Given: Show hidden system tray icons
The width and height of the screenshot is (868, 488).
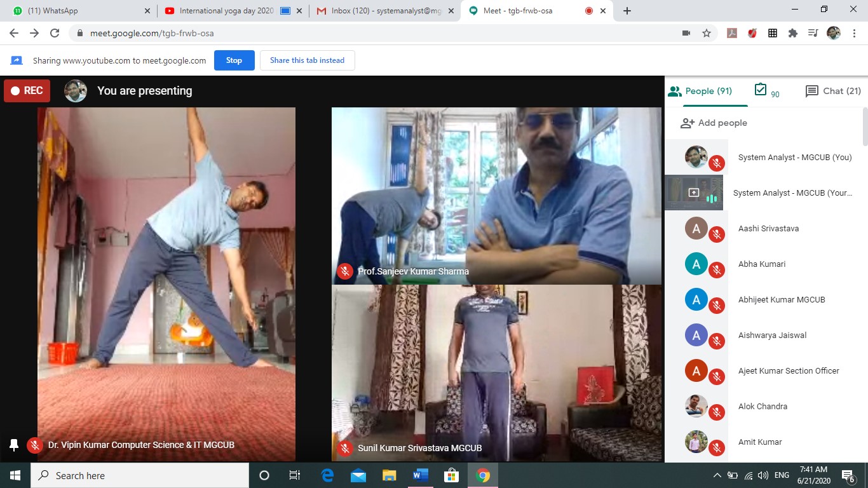Looking at the screenshot, I should (717, 475).
